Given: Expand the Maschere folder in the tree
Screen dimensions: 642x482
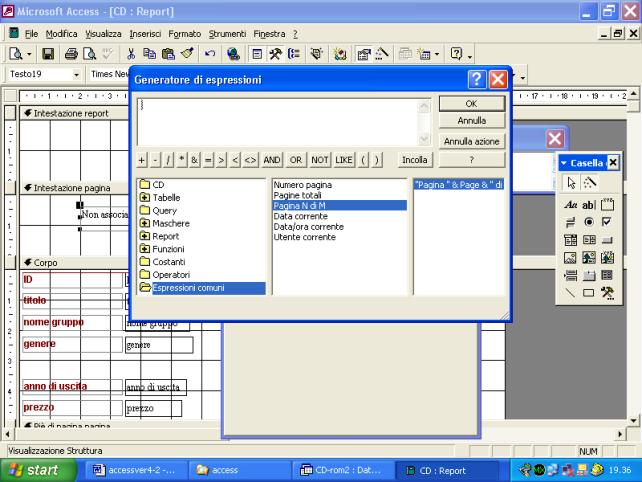Looking at the screenshot, I should pos(144,223).
